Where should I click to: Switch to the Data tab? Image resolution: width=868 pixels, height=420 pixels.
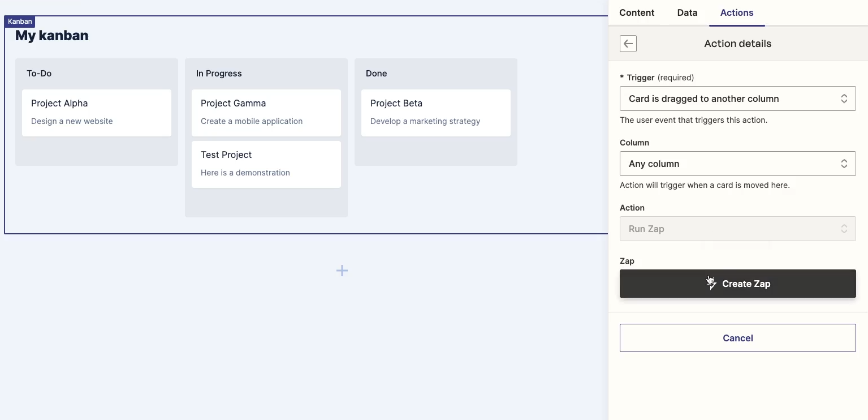(687, 12)
